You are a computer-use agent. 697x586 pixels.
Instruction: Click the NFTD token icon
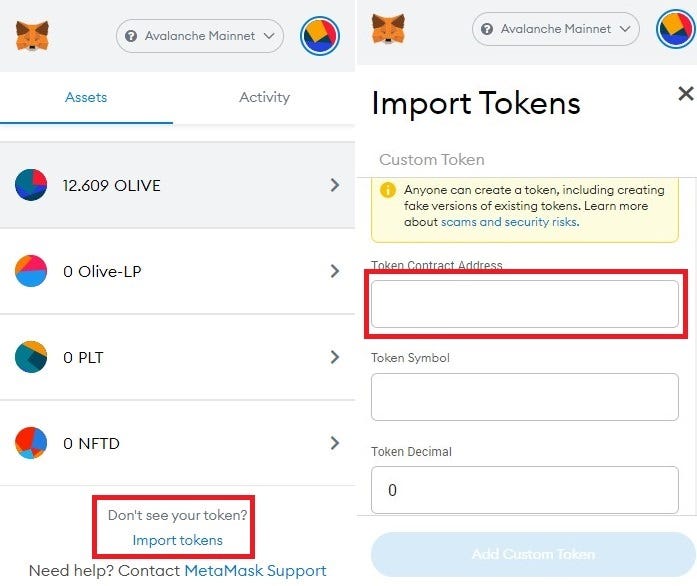click(x=31, y=443)
